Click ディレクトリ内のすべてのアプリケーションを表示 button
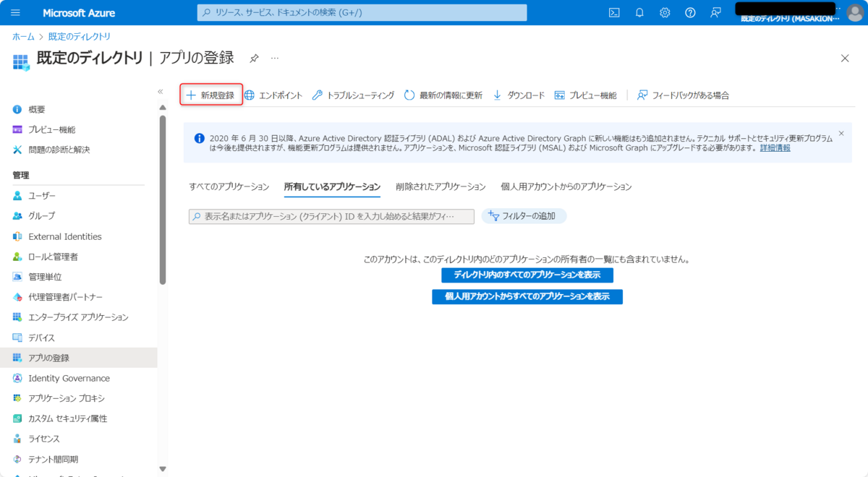This screenshot has height=477, width=868. (527, 275)
